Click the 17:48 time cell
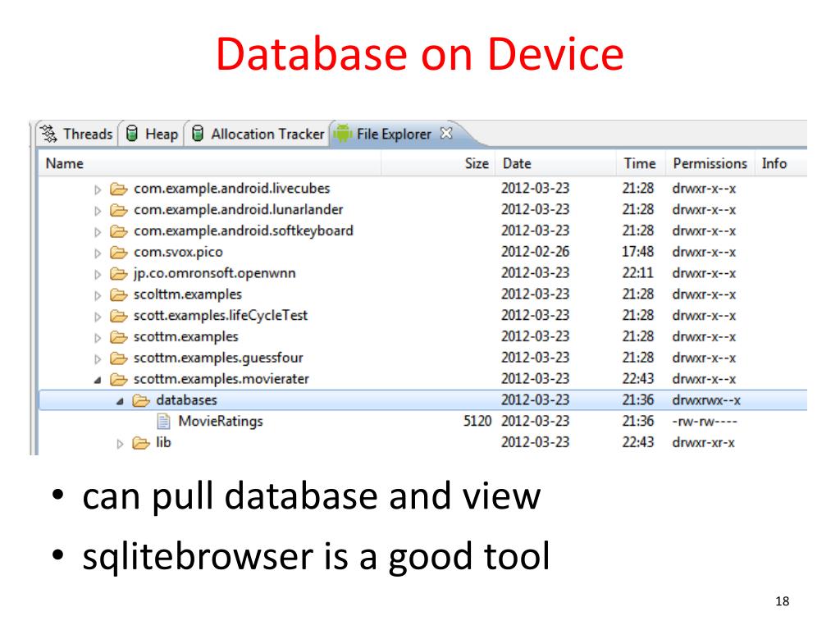 click(x=637, y=252)
